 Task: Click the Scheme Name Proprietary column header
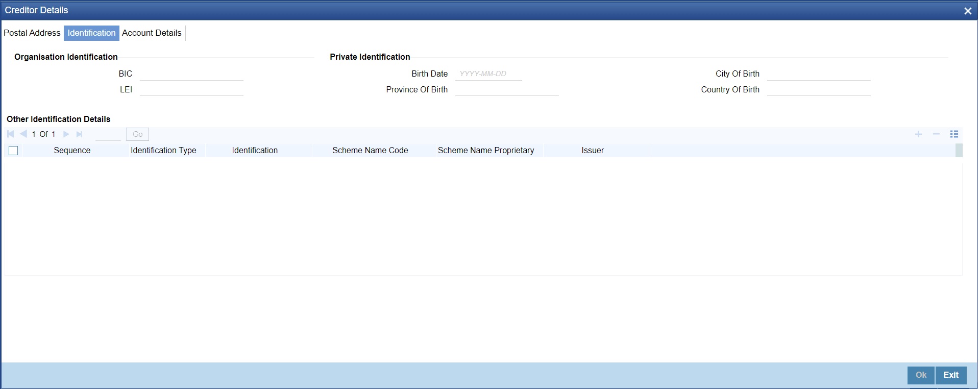486,151
